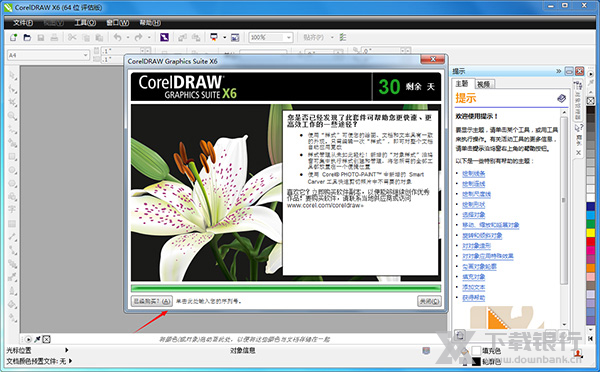Viewport: 600px width, 372px height.
Task: Open the 帮助 (Help) menu
Action: click(150, 23)
